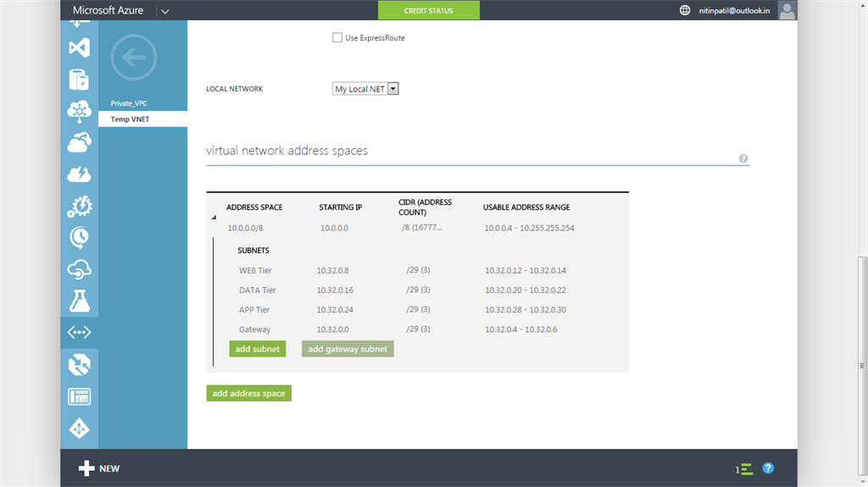Open the cloud with hub nodes icon
The width and height of the screenshot is (868, 487).
(79, 111)
